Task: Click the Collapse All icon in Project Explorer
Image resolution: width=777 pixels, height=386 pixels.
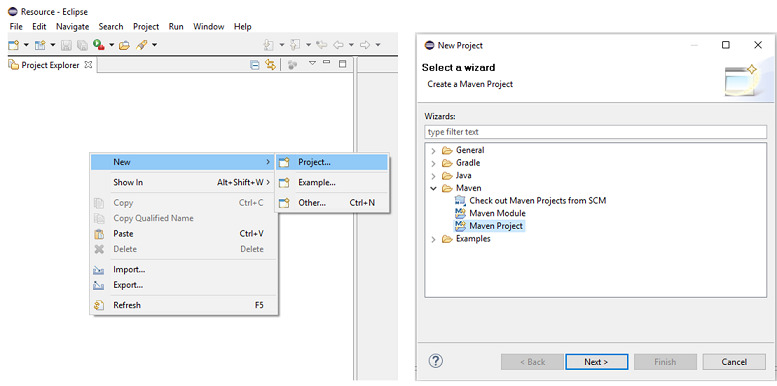Action: pyautogui.click(x=255, y=65)
